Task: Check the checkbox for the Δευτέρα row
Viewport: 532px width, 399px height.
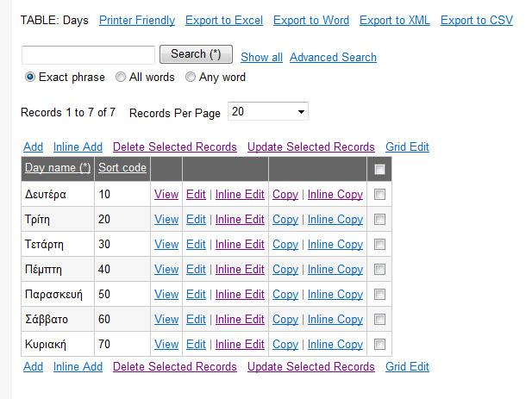Action: [x=379, y=194]
